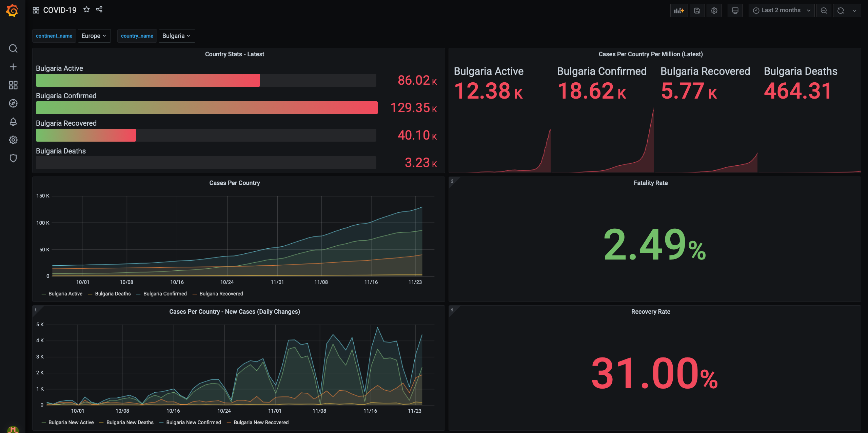Click the Grafana logo home icon

(x=12, y=11)
